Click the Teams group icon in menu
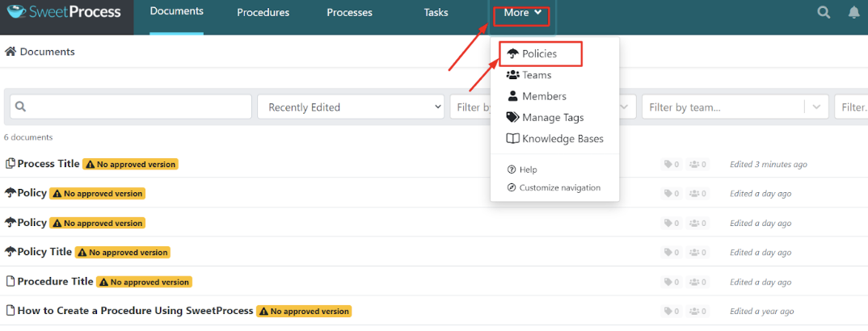Viewport: 868px width, 331px height. tap(512, 74)
